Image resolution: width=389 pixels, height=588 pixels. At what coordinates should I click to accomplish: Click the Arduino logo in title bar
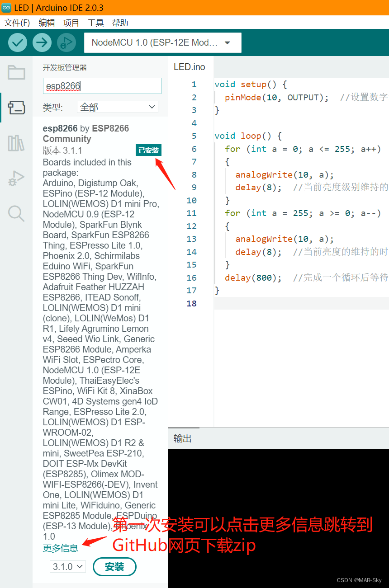pos(6,7)
